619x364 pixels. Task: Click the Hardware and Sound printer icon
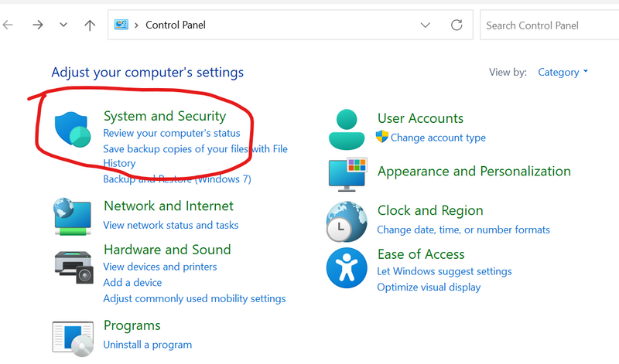pyautogui.click(x=73, y=265)
